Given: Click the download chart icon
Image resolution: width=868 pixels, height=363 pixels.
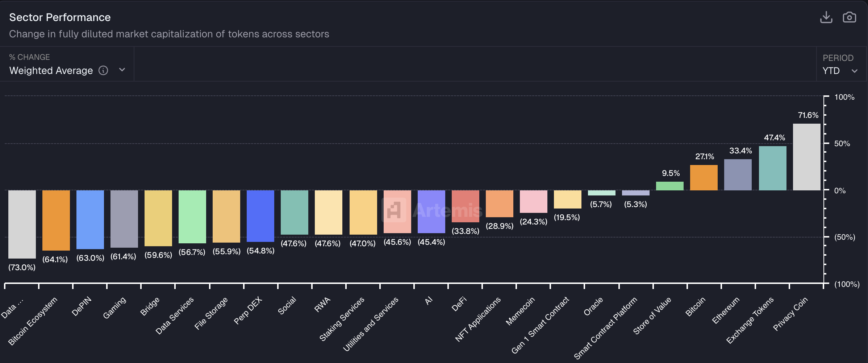Looking at the screenshot, I should coord(826,17).
